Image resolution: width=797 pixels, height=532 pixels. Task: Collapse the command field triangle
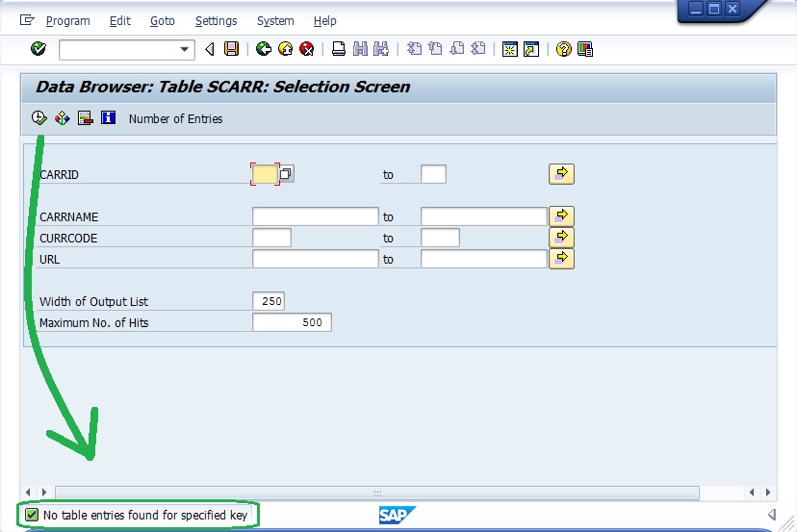(x=210, y=49)
